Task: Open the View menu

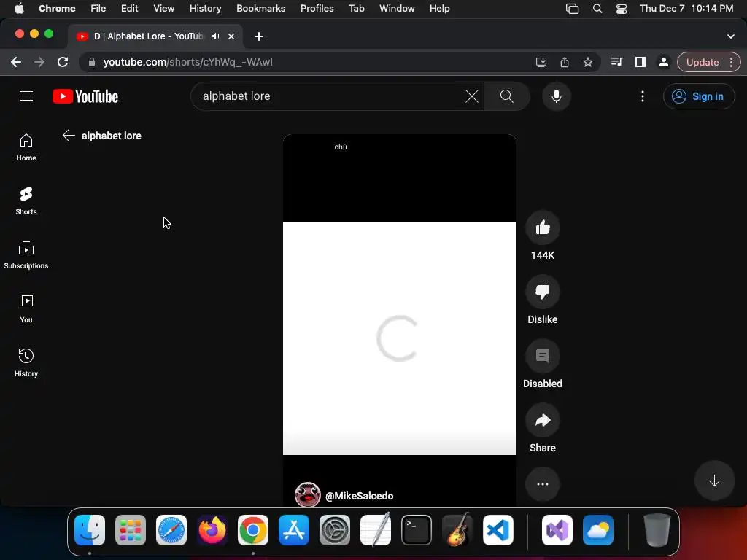Action: tap(163, 9)
